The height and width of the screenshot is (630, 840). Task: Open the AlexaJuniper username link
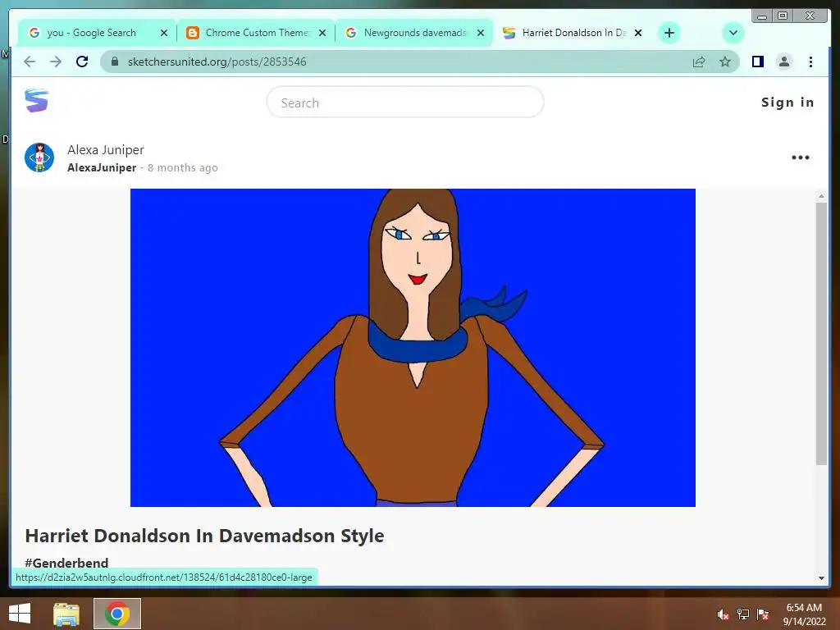(x=102, y=167)
